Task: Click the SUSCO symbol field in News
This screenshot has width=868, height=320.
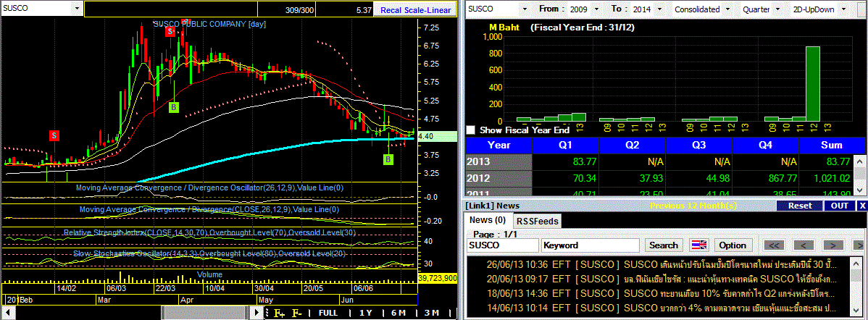Action: click(502, 245)
